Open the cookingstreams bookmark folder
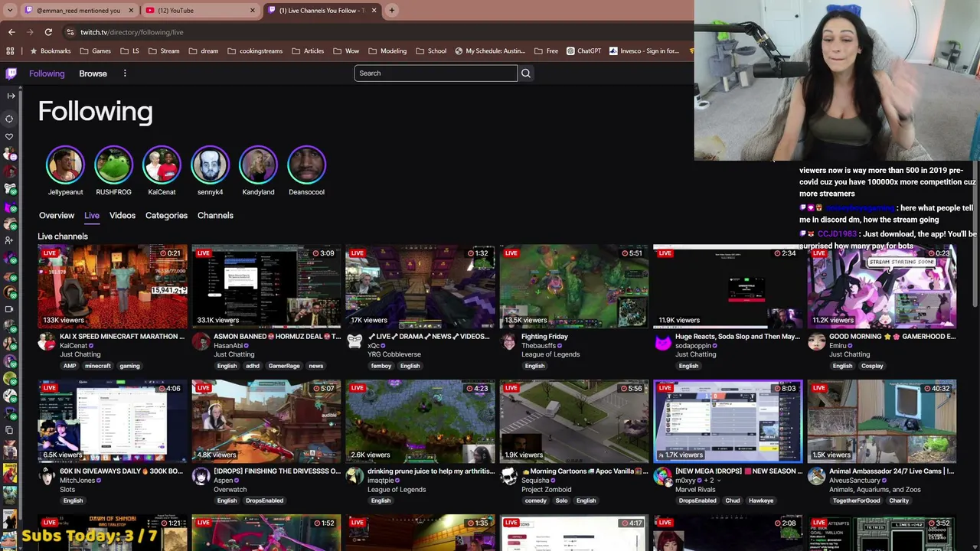 tap(255, 51)
